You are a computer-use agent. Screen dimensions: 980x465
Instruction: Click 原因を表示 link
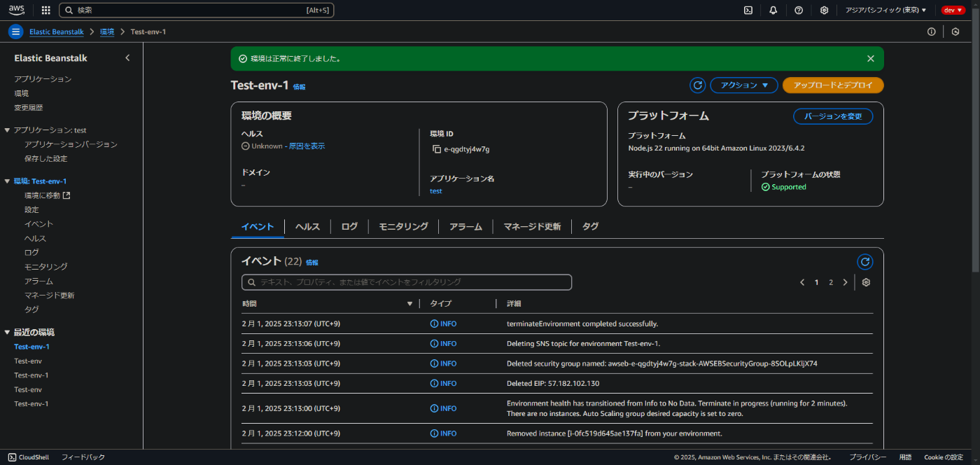click(307, 146)
